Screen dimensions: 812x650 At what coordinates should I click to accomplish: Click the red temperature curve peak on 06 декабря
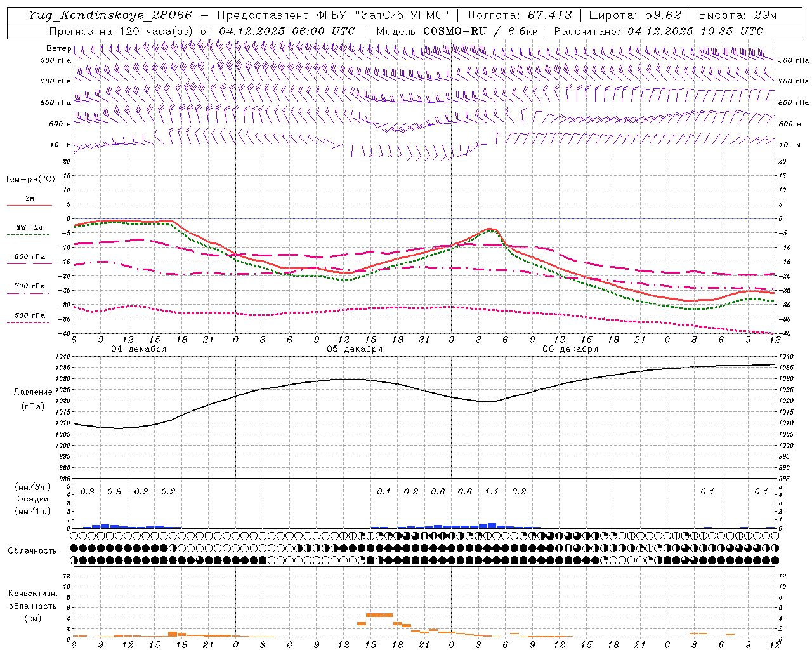tap(489, 229)
